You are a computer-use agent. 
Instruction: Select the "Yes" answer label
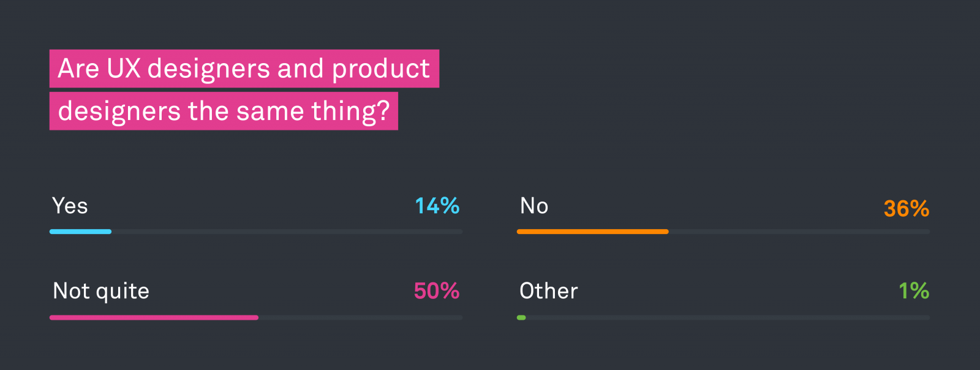[70, 206]
